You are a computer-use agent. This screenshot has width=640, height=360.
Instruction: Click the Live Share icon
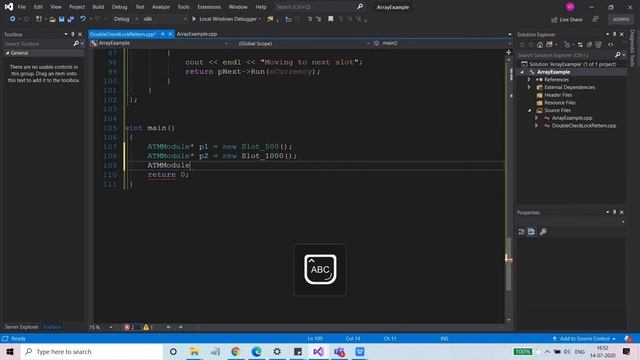(x=554, y=20)
